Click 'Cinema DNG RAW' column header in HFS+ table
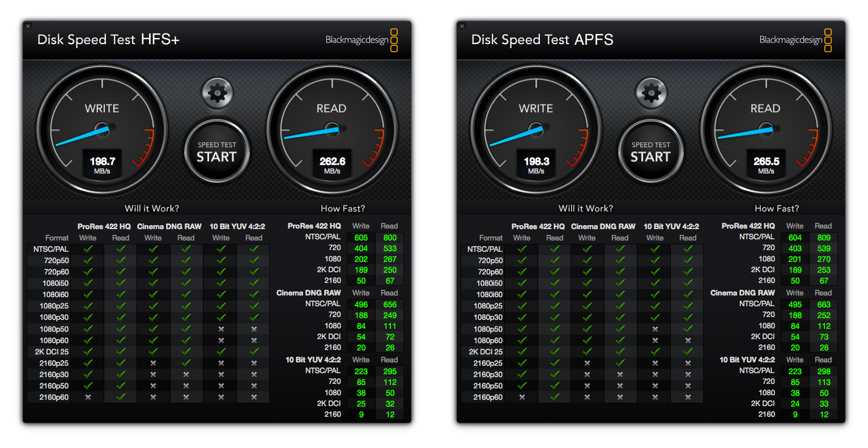868x448 pixels. click(x=169, y=226)
